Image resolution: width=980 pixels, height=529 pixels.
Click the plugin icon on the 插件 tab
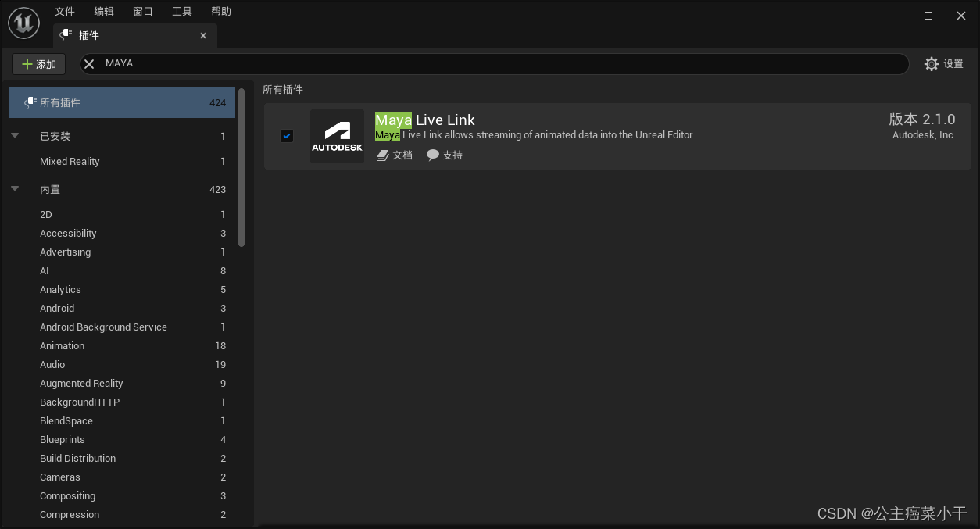66,34
